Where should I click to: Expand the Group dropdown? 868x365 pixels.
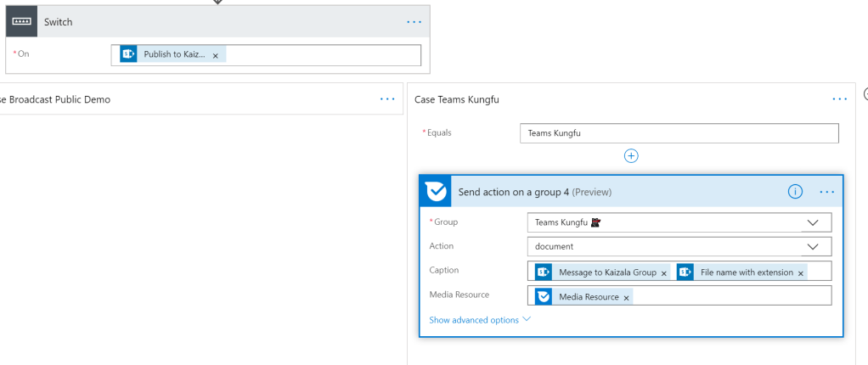tap(813, 222)
